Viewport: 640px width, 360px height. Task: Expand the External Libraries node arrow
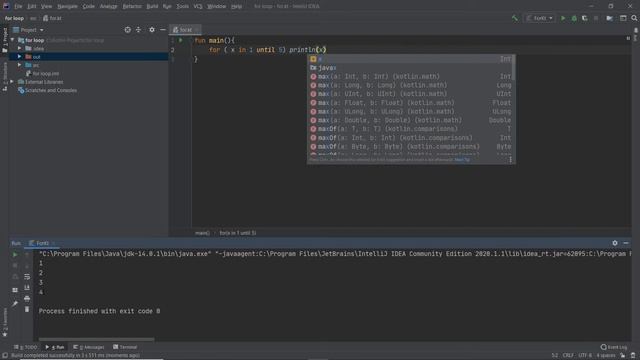tap(12, 82)
